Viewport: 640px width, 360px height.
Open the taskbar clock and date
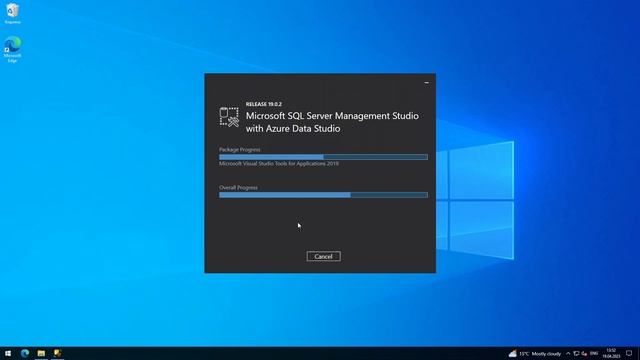611,353
